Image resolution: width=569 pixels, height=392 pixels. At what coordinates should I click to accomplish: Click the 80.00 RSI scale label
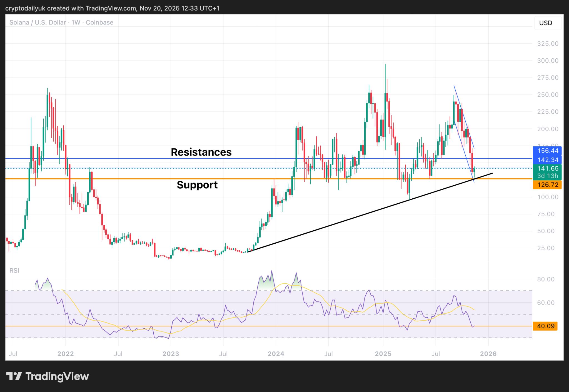pos(546,279)
